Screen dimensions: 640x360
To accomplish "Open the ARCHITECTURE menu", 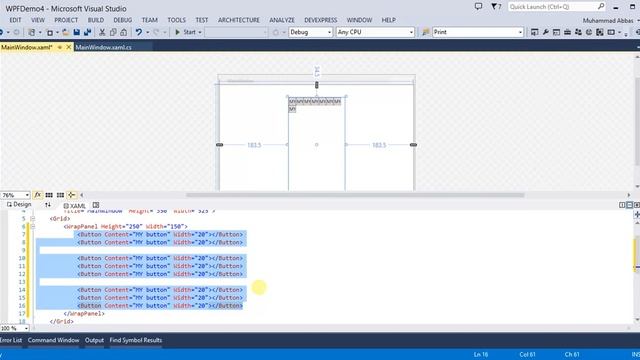I will tap(239, 20).
